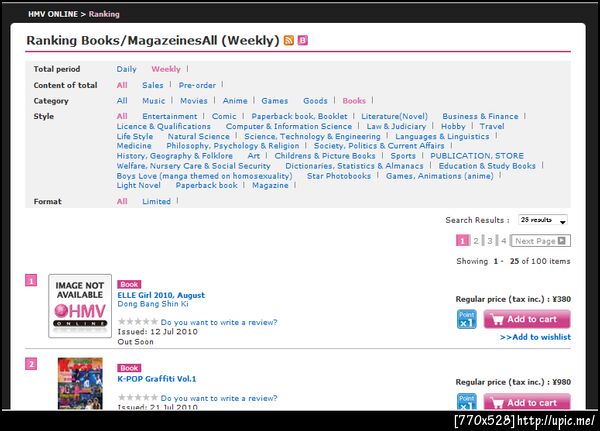Screen dimensions: 600x431
Task: Filter style by Entertainment
Action: click(170, 116)
